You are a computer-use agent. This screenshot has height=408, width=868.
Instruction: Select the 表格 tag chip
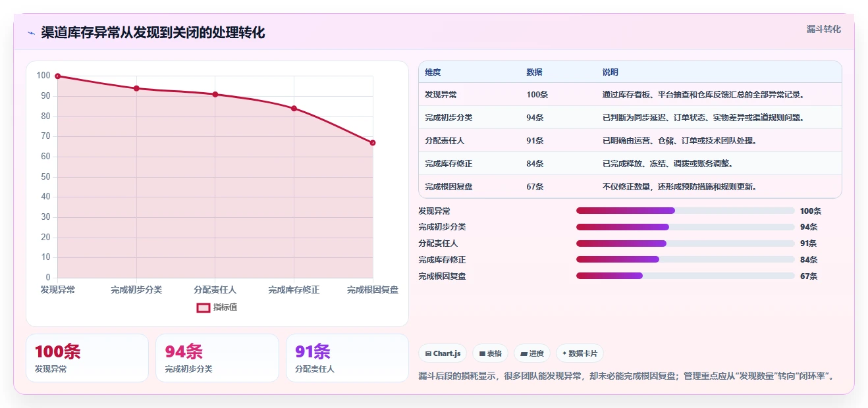click(x=490, y=353)
